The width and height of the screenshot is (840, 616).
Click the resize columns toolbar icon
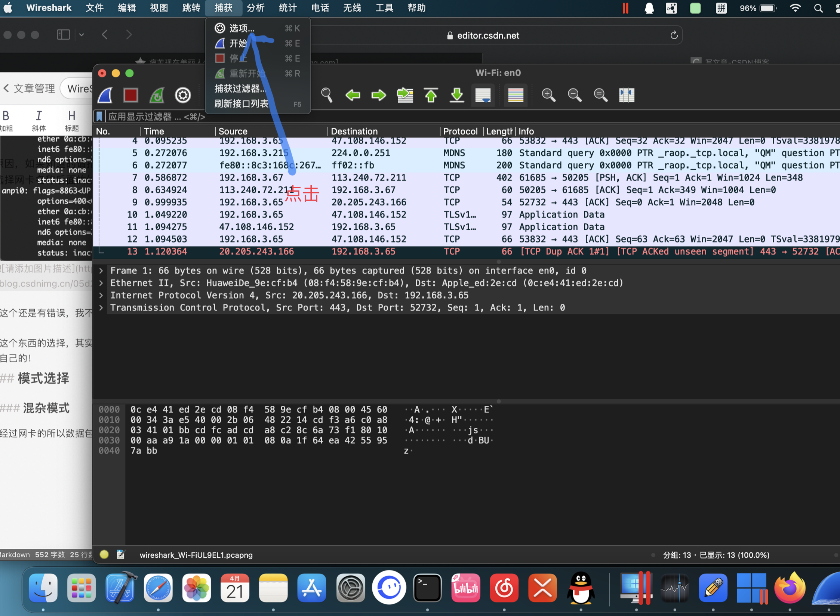[x=627, y=95]
